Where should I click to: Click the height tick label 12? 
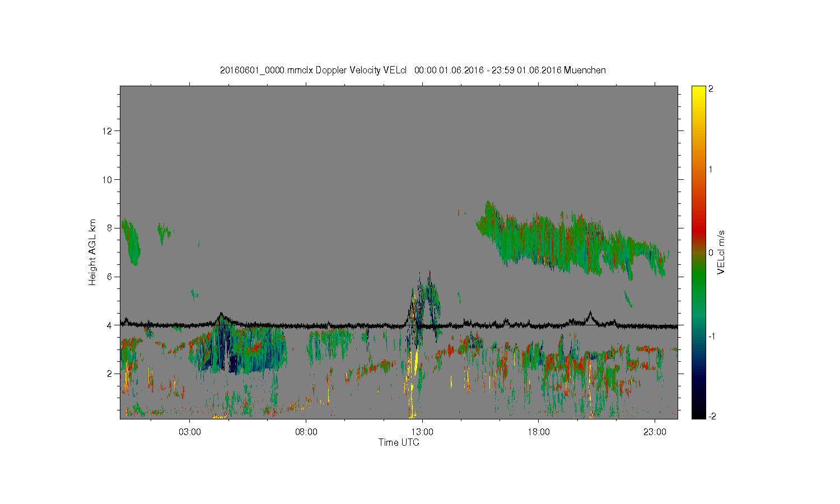tap(108, 131)
